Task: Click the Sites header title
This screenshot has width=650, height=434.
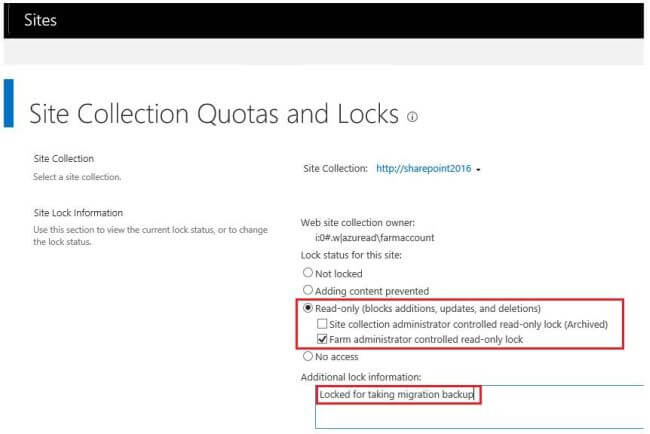Action: point(40,20)
